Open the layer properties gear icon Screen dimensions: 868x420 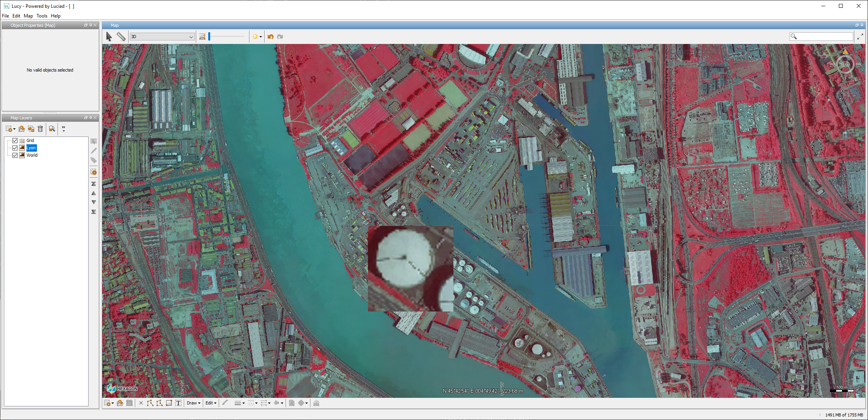point(94,172)
